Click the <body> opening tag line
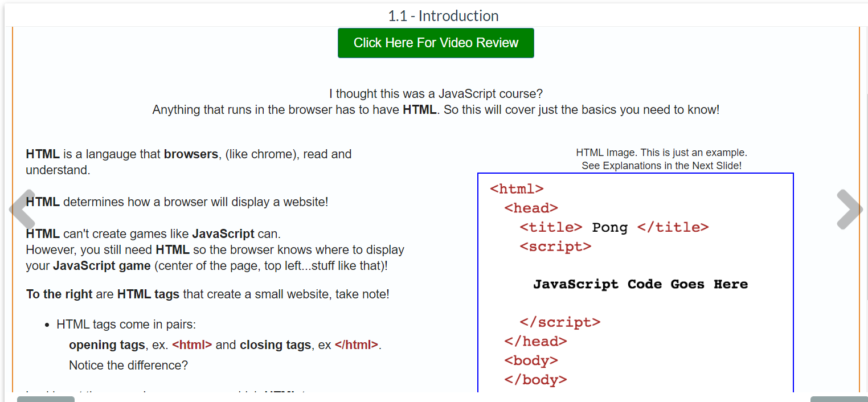Viewport: 868px width, 402px height. pyautogui.click(x=531, y=360)
